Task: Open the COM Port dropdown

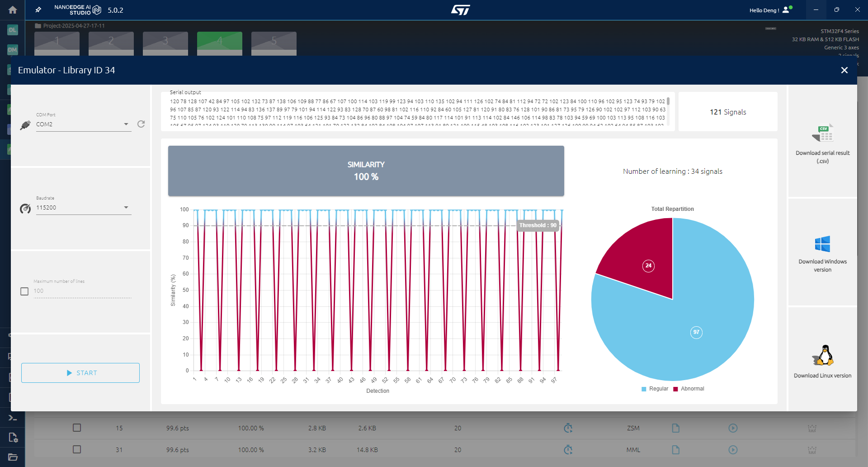Action: point(84,124)
